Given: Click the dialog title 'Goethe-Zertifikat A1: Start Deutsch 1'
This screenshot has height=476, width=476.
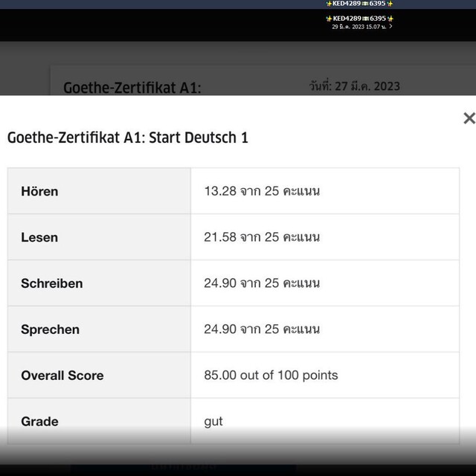Looking at the screenshot, I should tap(128, 138).
